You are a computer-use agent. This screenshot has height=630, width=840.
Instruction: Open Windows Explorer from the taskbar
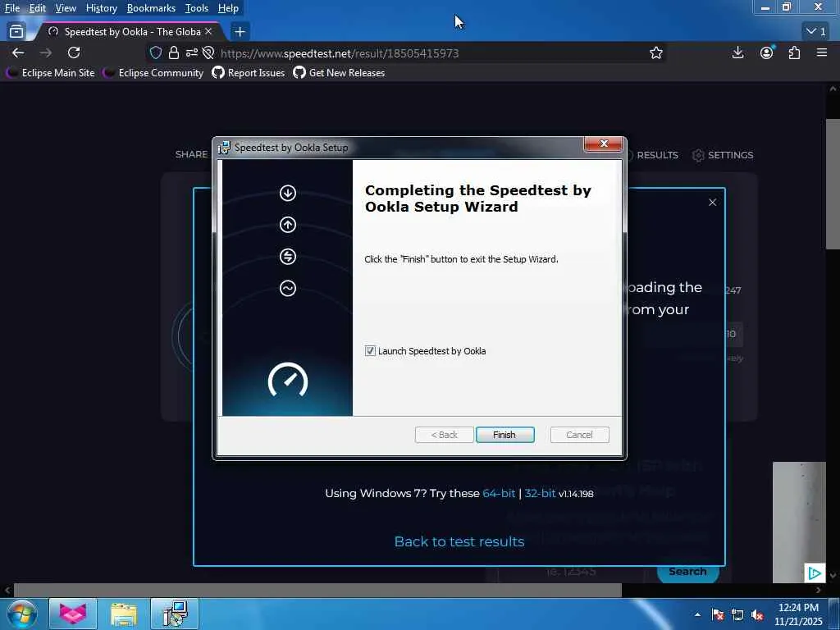pyautogui.click(x=124, y=614)
